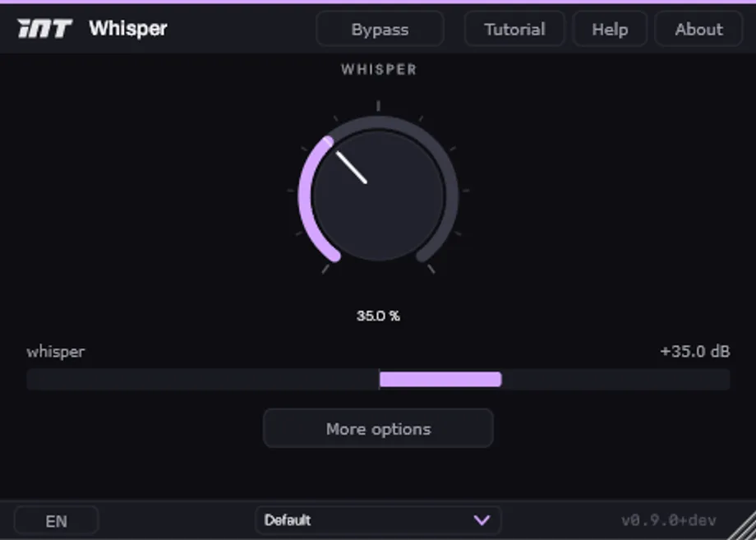
Task: Click the v0.9.0+dev version text
Action: pyautogui.click(x=669, y=521)
